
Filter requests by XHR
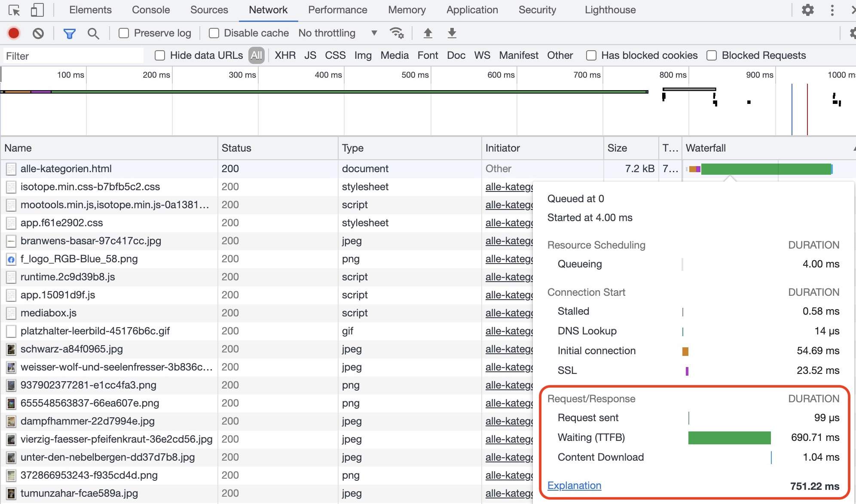click(285, 55)
